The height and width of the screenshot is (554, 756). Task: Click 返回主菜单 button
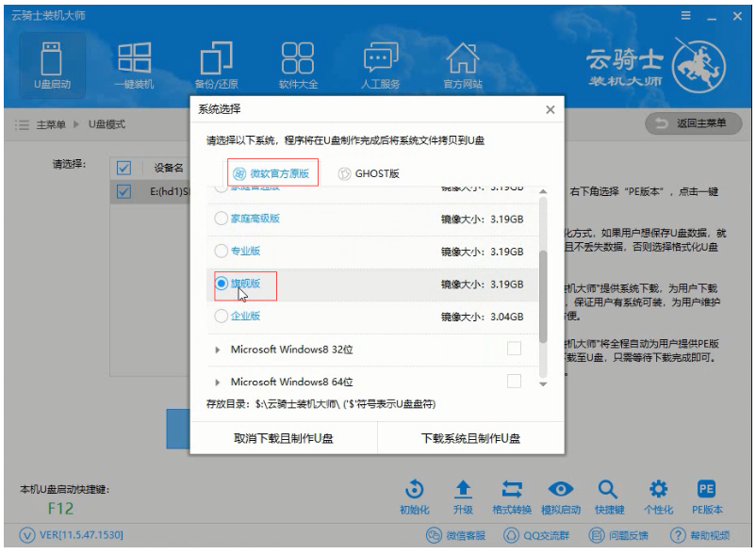tap(691, 124)
